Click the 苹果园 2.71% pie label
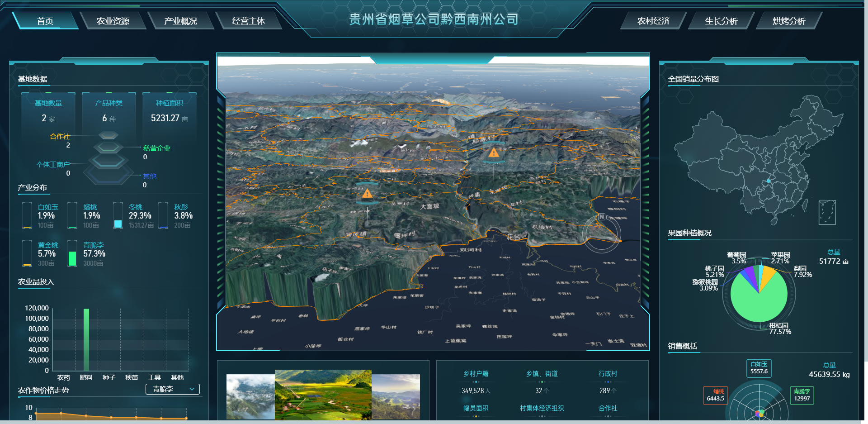The image size is (868, 424). 781,258
